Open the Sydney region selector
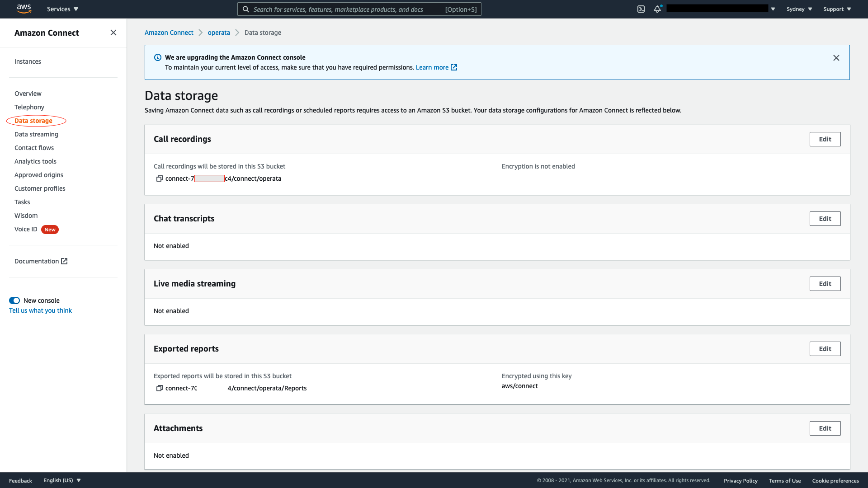The image size is (868, 488). click(799, 9)
